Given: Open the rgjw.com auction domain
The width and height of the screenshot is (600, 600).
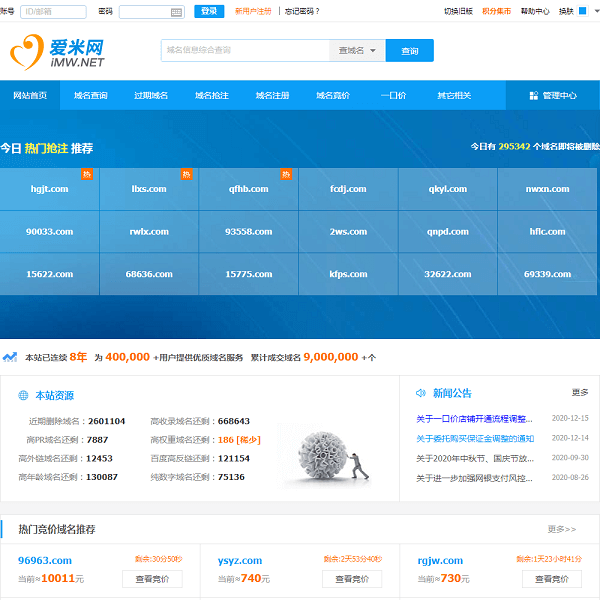Looking at the screenshot, I should pos(440,561).
